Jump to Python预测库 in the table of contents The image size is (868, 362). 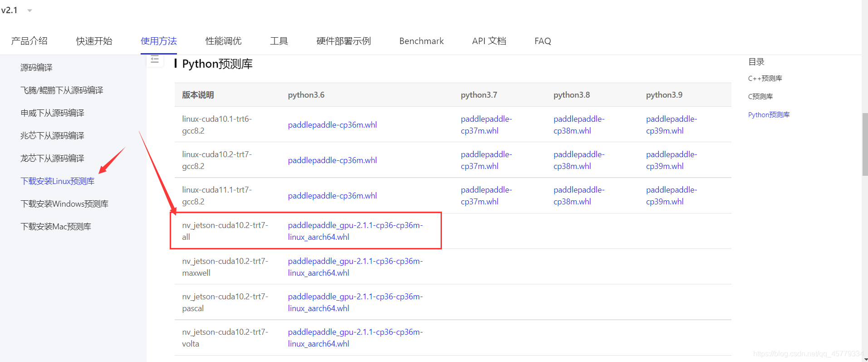[x=769, y=115]
